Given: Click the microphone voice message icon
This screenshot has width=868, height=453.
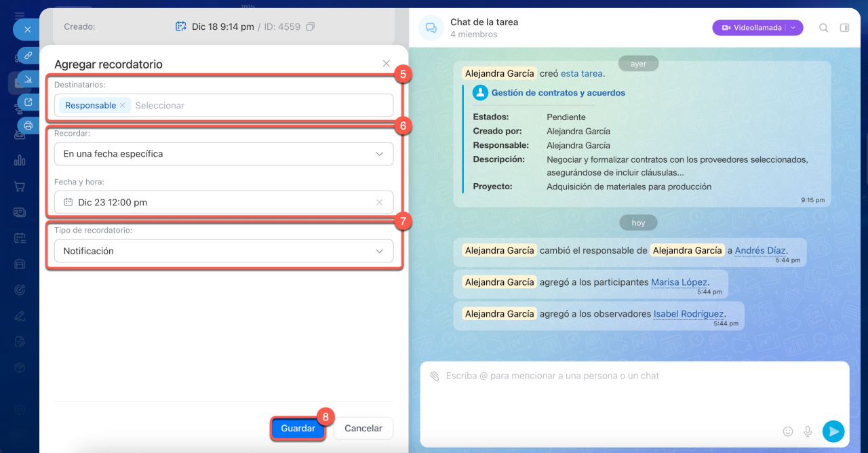Looking at the screenshot, I should pyautogui.click(x=808, y=431).
